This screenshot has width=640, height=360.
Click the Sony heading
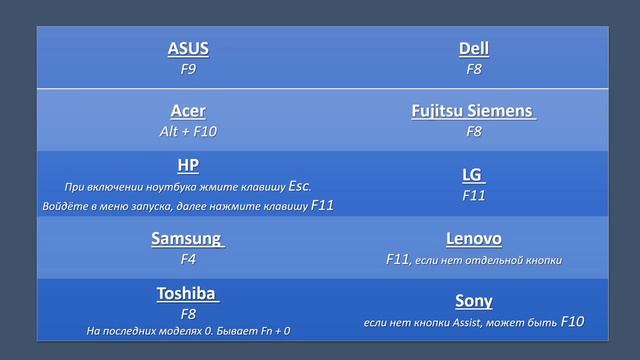(474, 301)
